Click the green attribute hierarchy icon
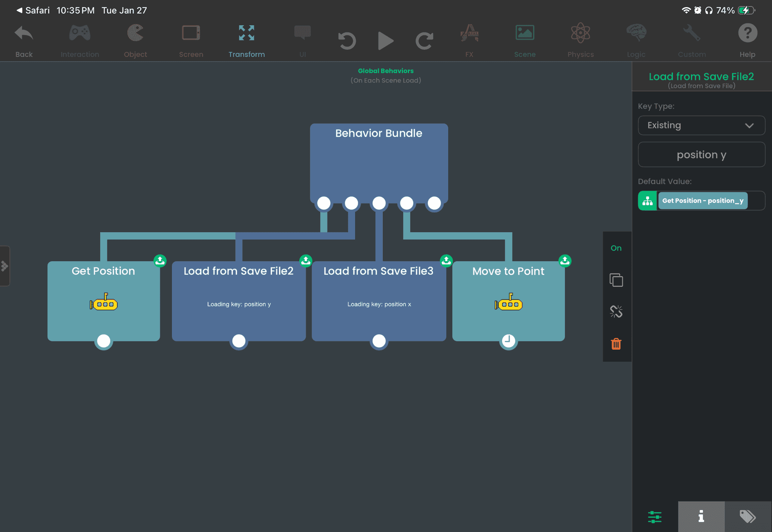772x532 pixels. pos(647,201)
